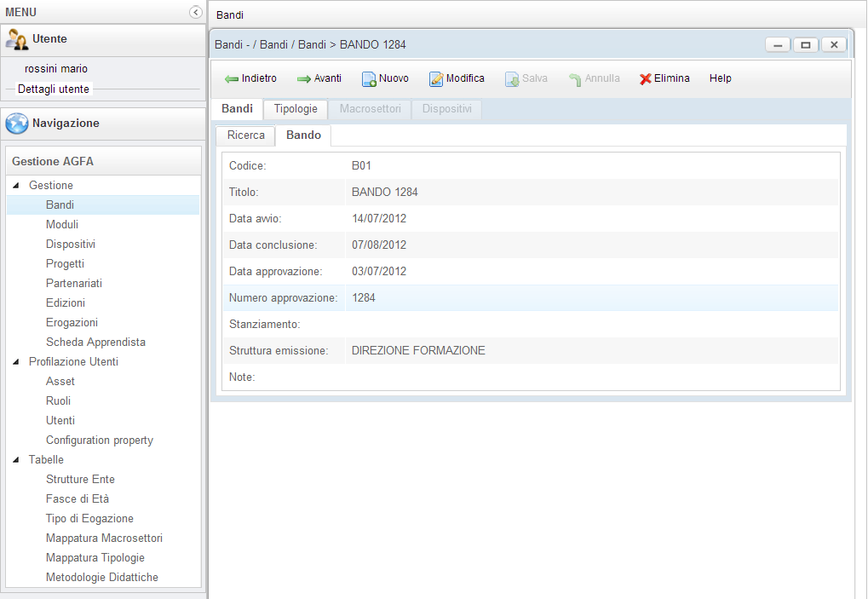This screenshot has height=599, width=868.
Task: Select Progetti in the navigation tree
Action: tap(65, 264)
